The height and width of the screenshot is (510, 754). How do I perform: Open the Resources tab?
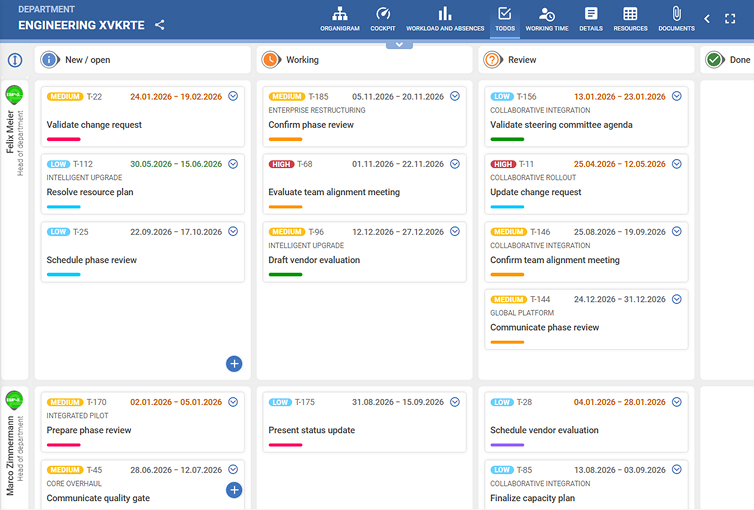pos(630,19)
